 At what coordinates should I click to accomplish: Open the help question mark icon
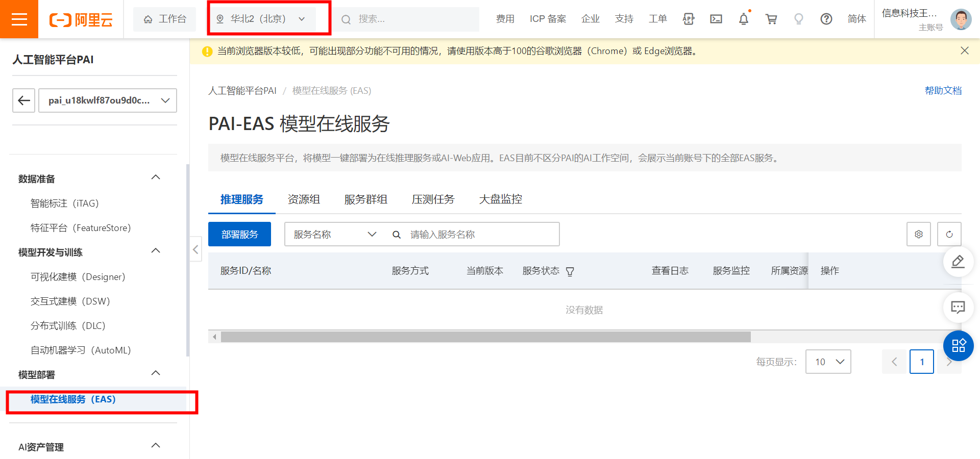point(826,19)
